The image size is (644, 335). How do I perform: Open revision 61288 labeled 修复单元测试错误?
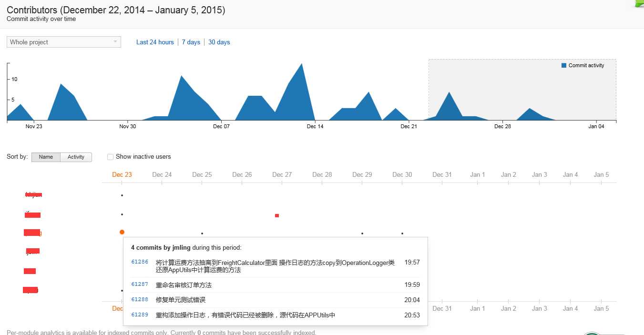(139, 300)
